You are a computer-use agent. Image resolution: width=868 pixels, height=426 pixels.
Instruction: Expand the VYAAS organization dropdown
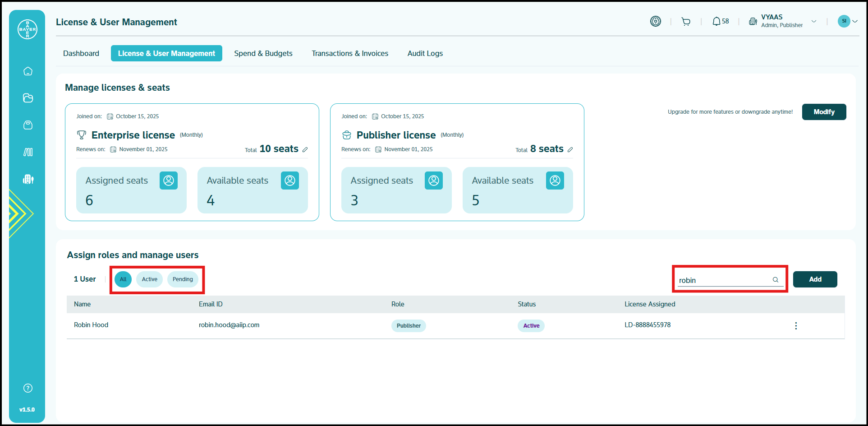point(814,21)
